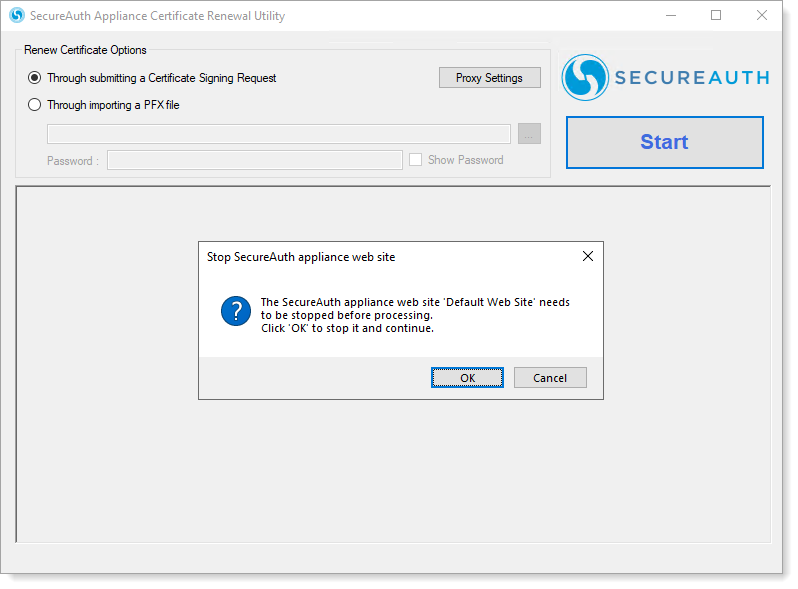Click the empty log output panel
Screen dimensions: 798x589
(x=393, y=480)
